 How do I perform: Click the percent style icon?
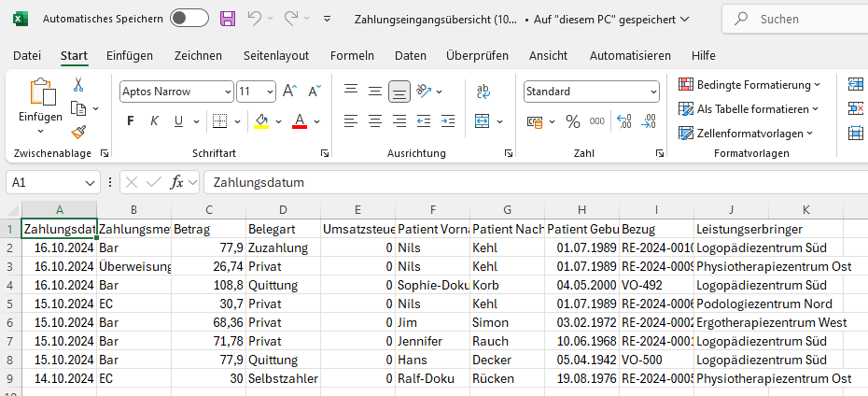point(572,121)
